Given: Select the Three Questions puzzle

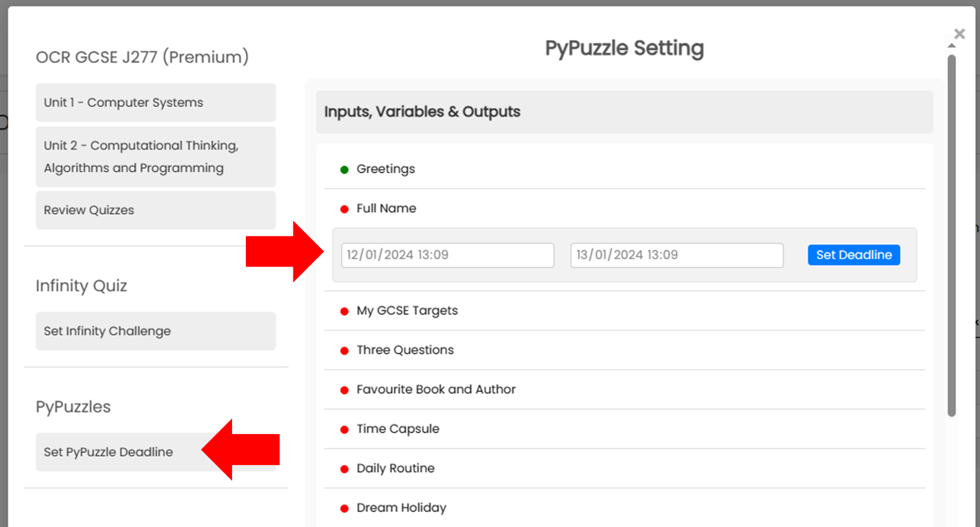Looking at the screenshot, I should pos(405,350).
